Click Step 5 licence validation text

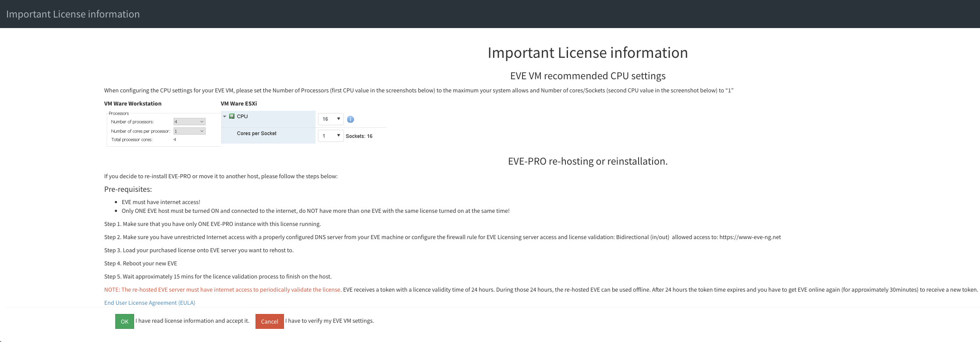point(218,276)
